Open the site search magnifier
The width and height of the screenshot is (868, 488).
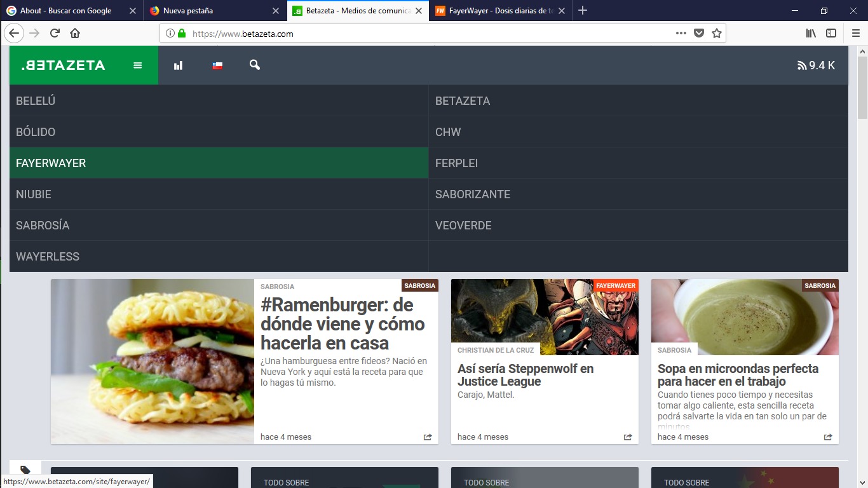255,65
